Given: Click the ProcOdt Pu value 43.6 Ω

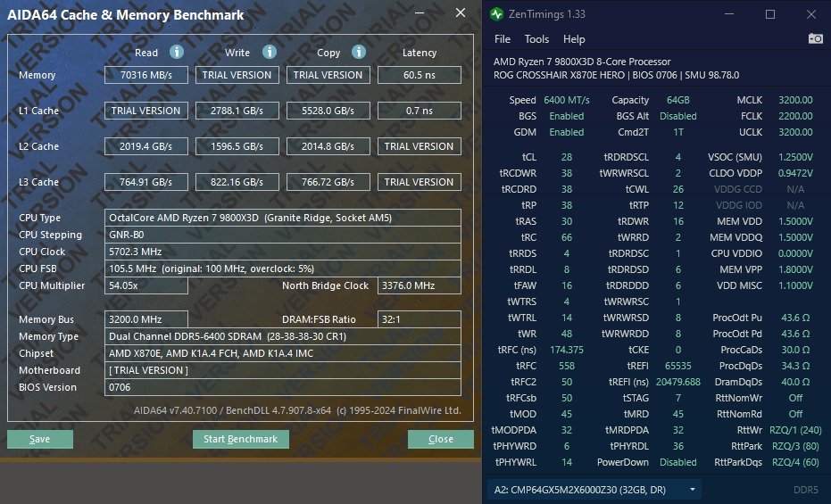Looking at the screenshot, I should click(x=795, y=318).
